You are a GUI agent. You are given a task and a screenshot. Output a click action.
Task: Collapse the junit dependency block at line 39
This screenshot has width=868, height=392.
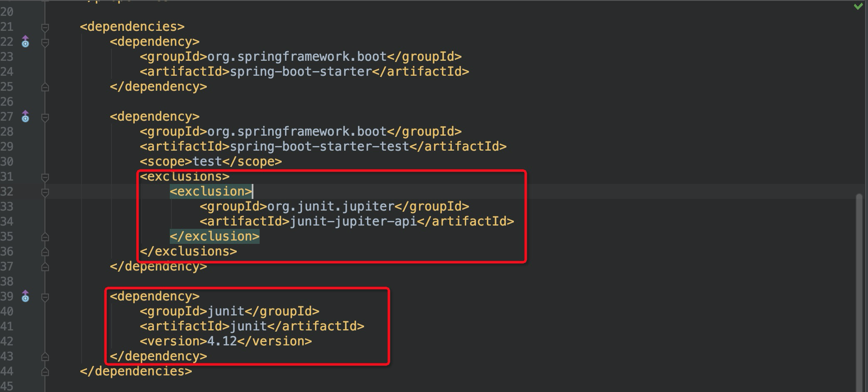point(45,297)
